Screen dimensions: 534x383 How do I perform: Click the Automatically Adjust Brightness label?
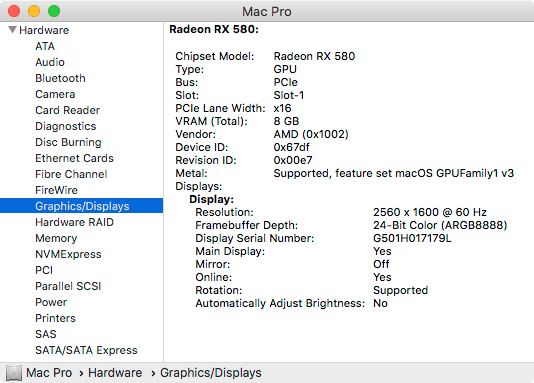pos(280,303)
